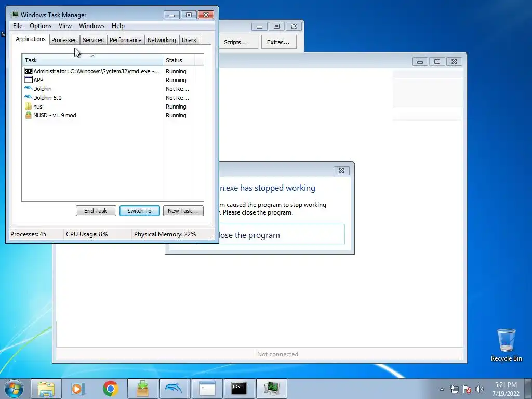Select the APP task name

38,80
